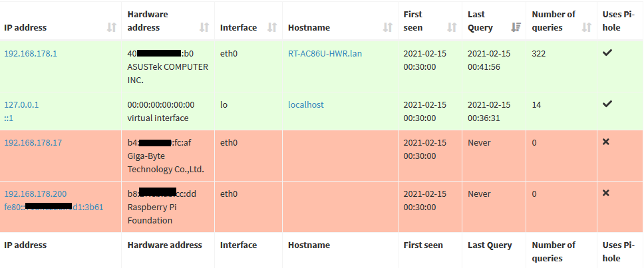Click checkmark in the 192.168.178.1 row
The image size is (644, 268).
point(607,53)
